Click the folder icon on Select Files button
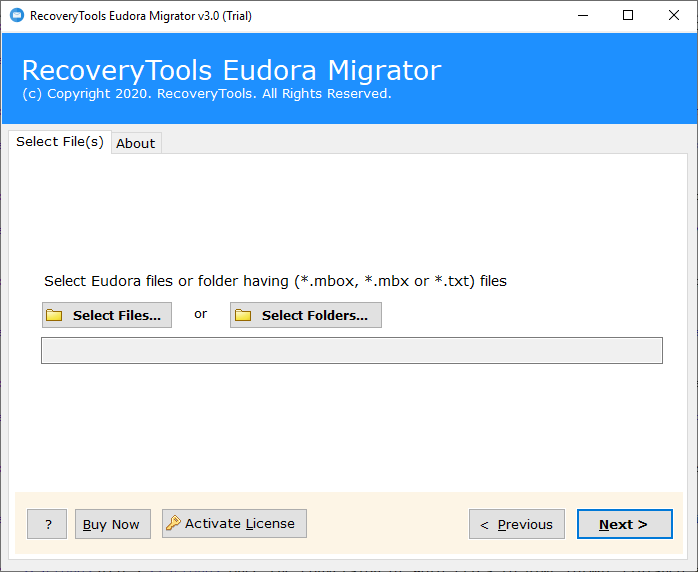698x572 pixels. (x=54, y=315)
